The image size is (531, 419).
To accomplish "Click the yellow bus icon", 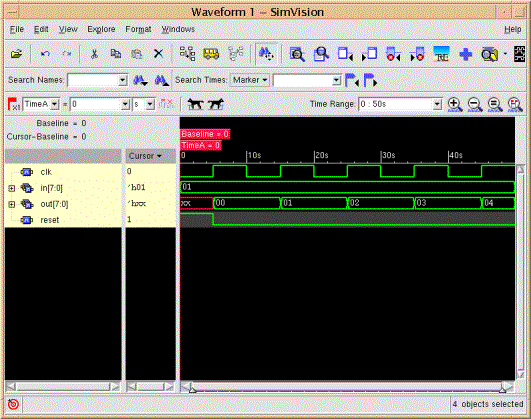I will [x=211, y=54].
